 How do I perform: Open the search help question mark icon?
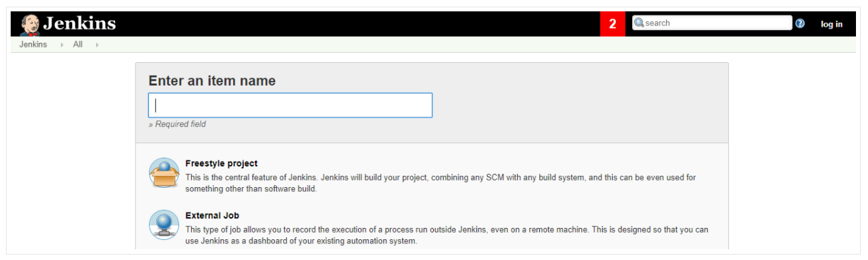800,23
